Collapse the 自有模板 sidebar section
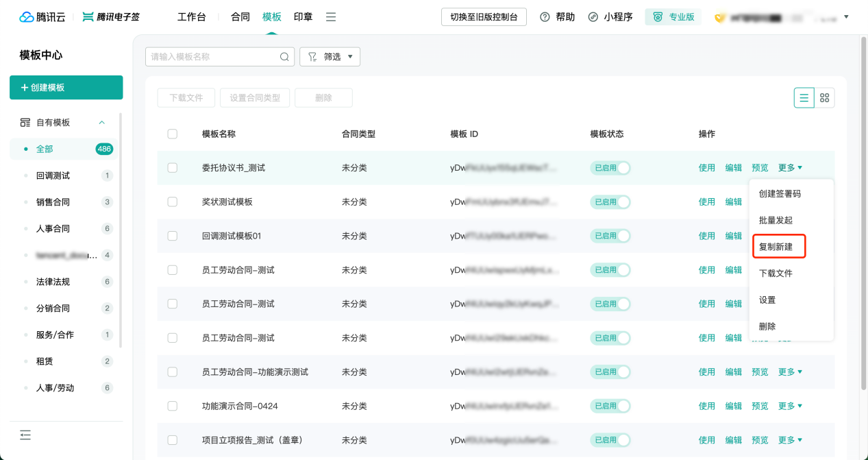The height and width of the screenshot is (460, 868). click(x=102, y=123)
